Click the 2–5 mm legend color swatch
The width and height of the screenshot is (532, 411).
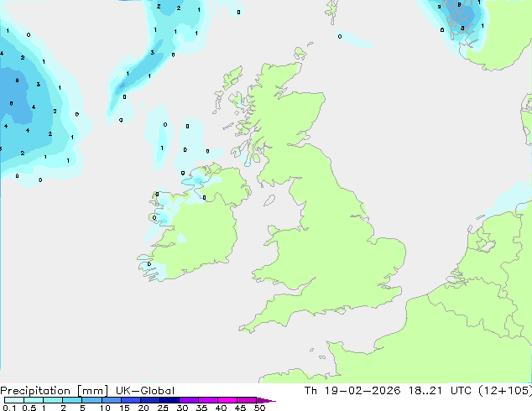point(72,400)
